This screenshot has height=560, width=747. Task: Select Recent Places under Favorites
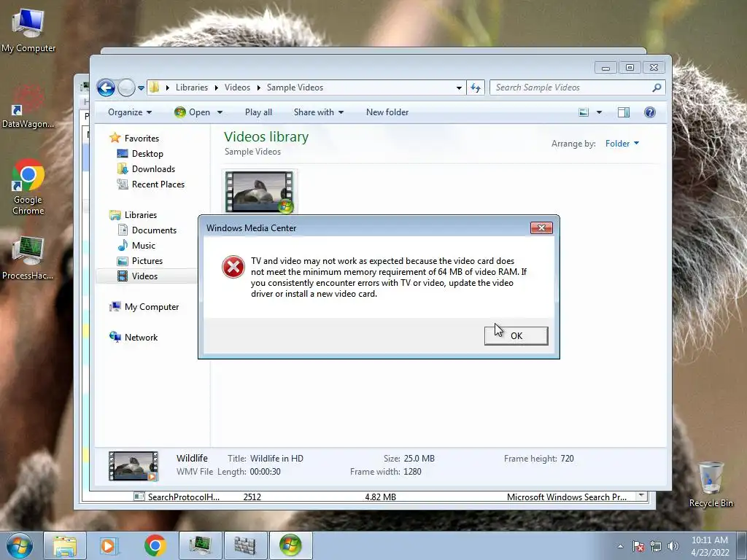[158, 184]
